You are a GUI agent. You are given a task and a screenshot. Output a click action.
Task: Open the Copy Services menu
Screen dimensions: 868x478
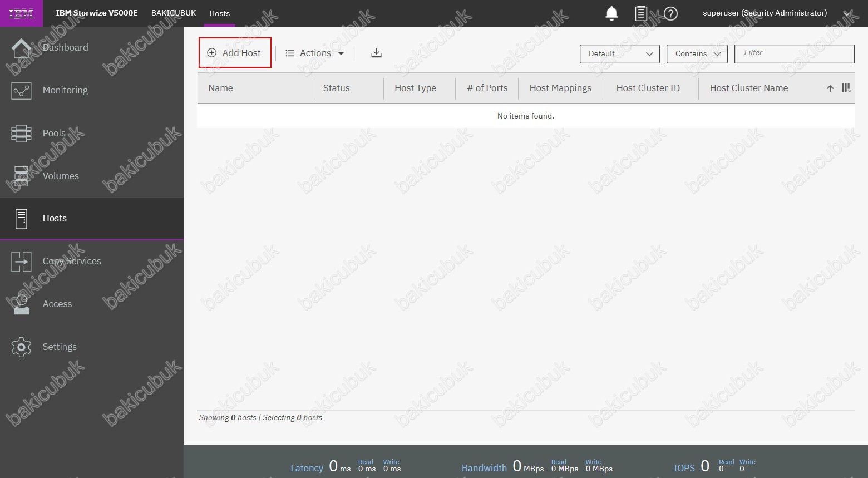click(72, 261)
